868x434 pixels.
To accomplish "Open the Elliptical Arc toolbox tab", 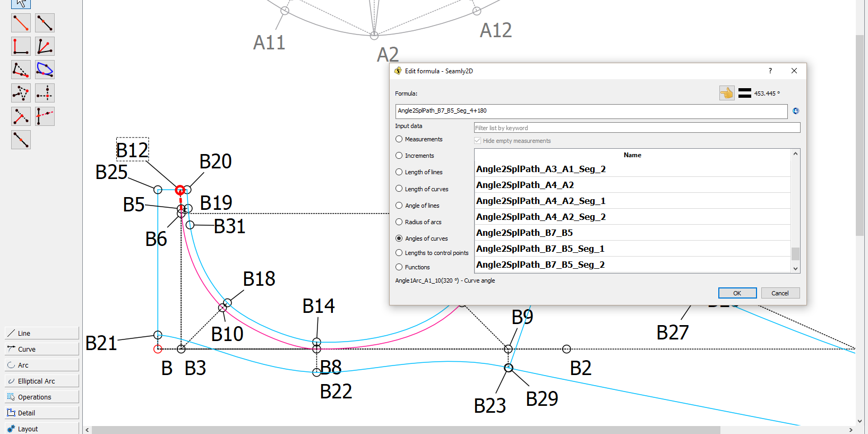I will [x=41, y=381].
